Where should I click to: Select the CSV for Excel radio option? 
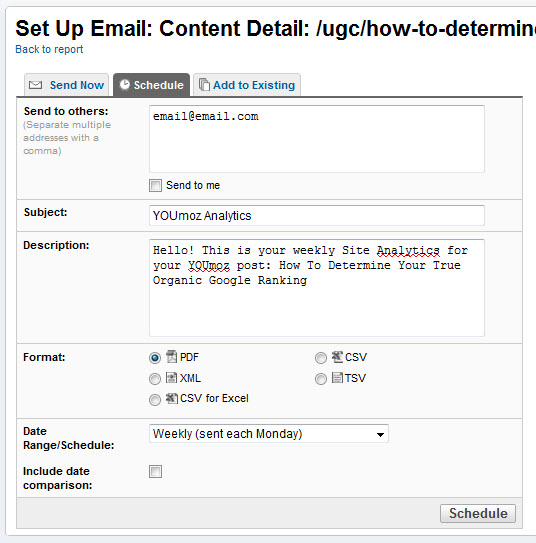click(x=155, y=400)
